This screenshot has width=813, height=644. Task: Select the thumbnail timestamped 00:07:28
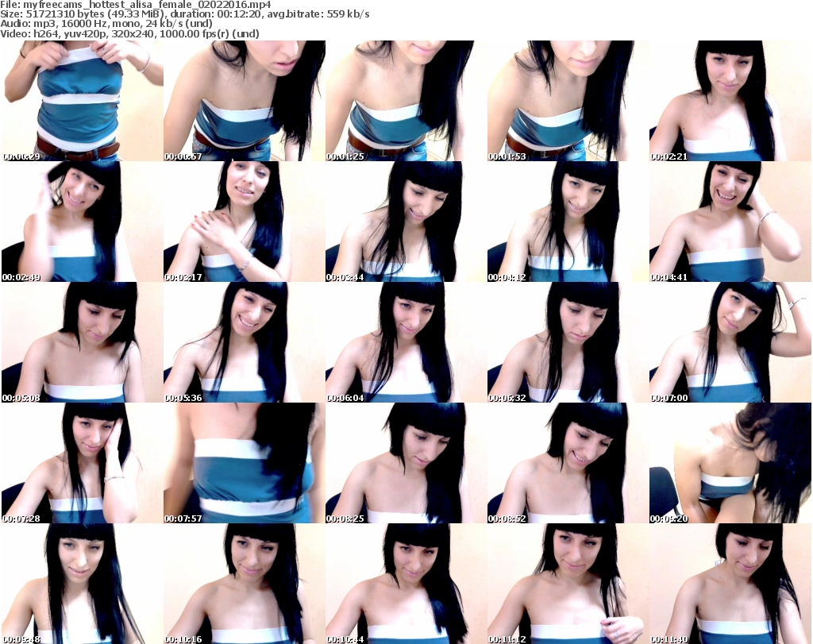coord(83,463)
